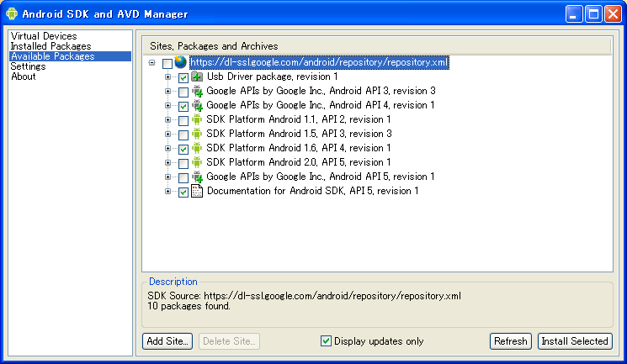
Task: Check SDK Platform Android 1.5 checkbox
Action: (x=183, y=135)
